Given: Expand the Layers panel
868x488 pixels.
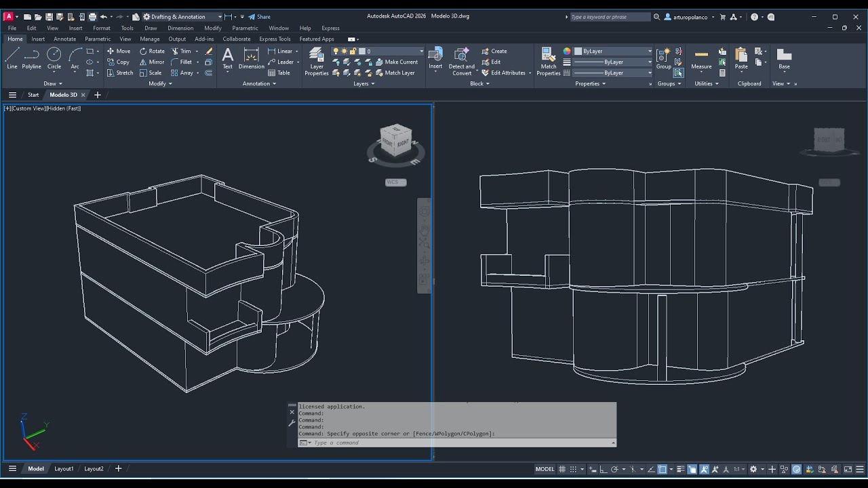Looking at the screenshot, I should (363, 83).
